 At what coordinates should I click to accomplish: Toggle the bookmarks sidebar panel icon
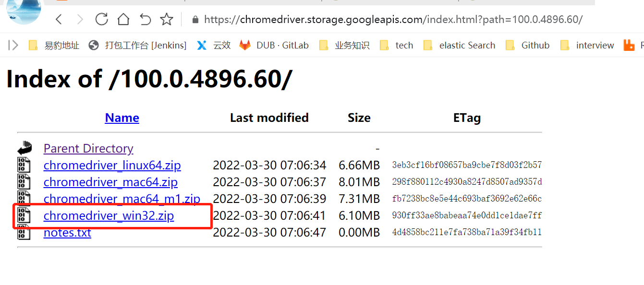click(13, 45)
